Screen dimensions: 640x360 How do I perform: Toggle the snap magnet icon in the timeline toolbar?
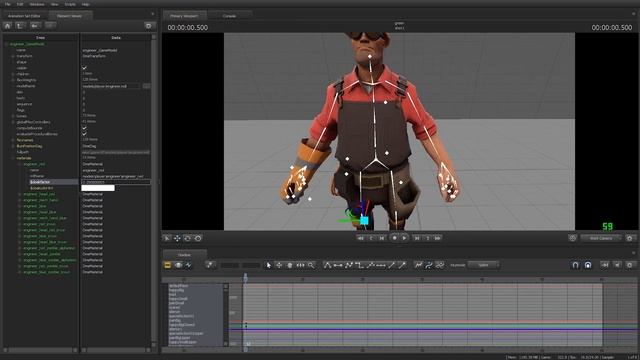[576, 265]
